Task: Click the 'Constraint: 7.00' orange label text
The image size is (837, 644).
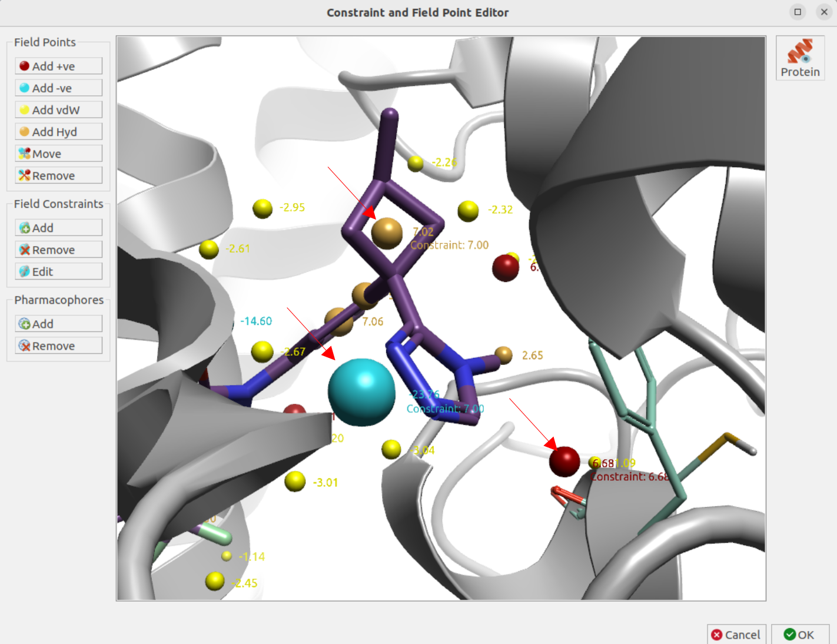Action: click(450, 245)
